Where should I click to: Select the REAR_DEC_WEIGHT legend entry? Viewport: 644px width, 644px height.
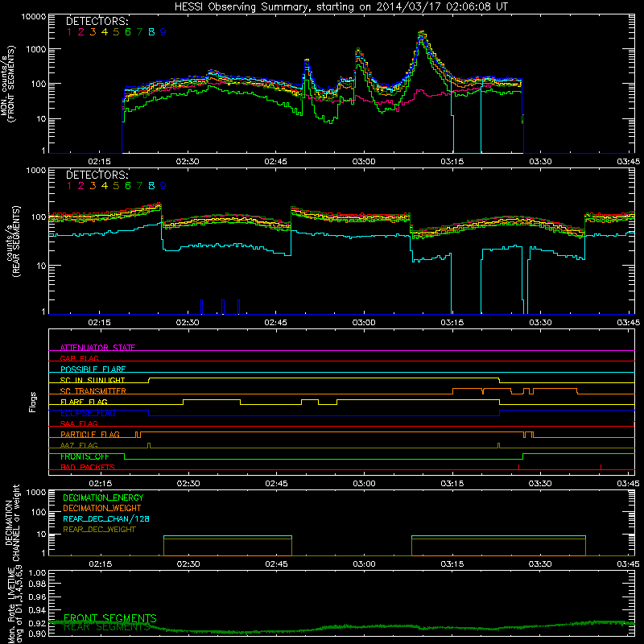(x=99, y=530)
